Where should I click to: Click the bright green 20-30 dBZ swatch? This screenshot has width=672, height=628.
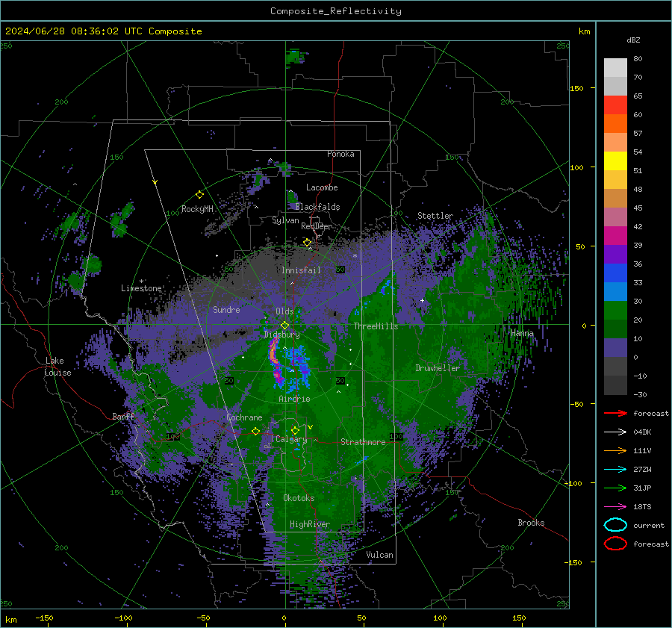pos(615,311)
